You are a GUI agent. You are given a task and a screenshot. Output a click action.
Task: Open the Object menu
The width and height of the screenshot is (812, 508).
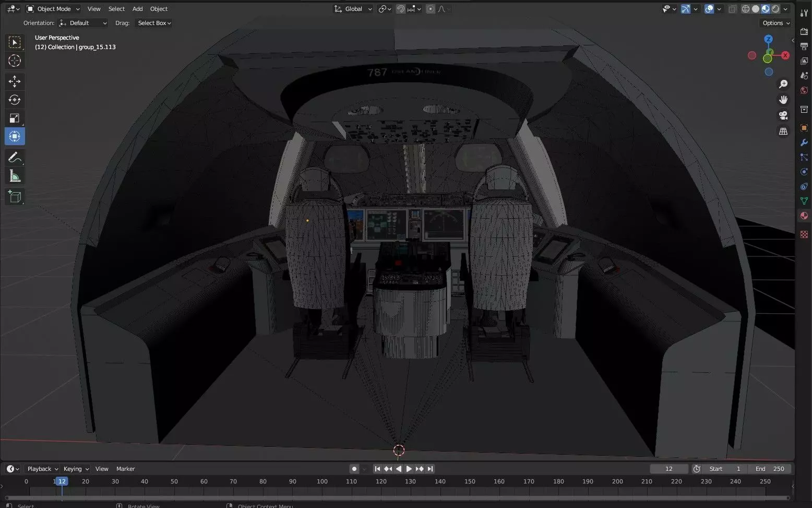coord(159,9)
